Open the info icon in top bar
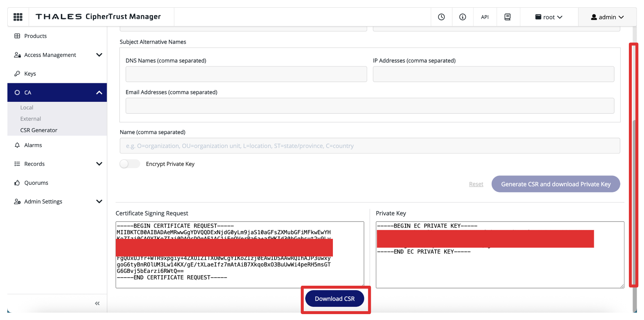The height and width of the screenshot is (320, 644). [462, 17]
